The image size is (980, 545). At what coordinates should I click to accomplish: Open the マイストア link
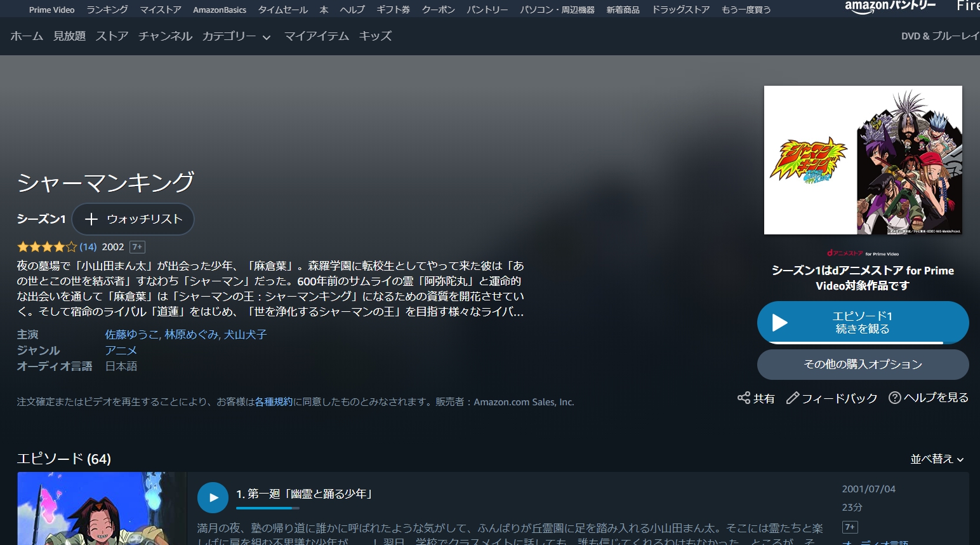161,10
